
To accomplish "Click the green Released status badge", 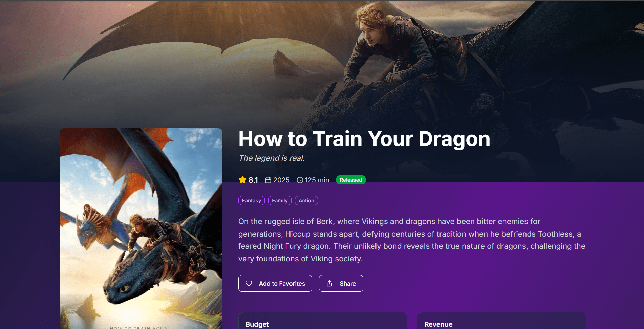I will click(x=351, y=180).
